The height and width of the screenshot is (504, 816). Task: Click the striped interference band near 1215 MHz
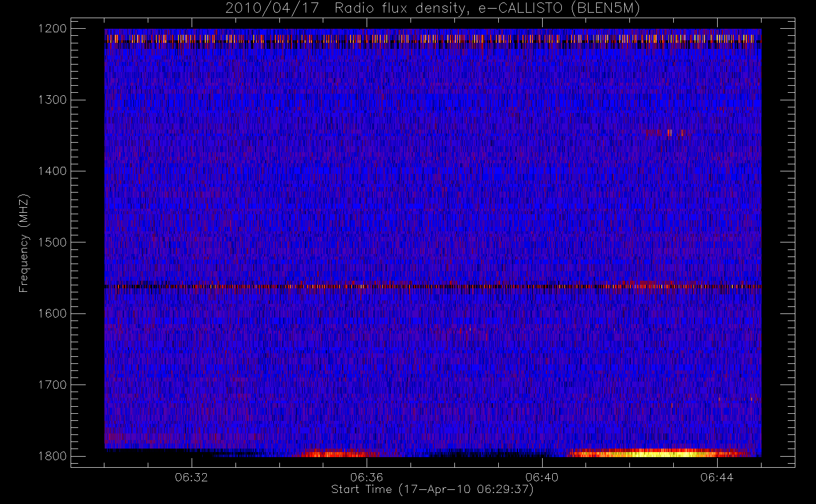pos(433,39)
